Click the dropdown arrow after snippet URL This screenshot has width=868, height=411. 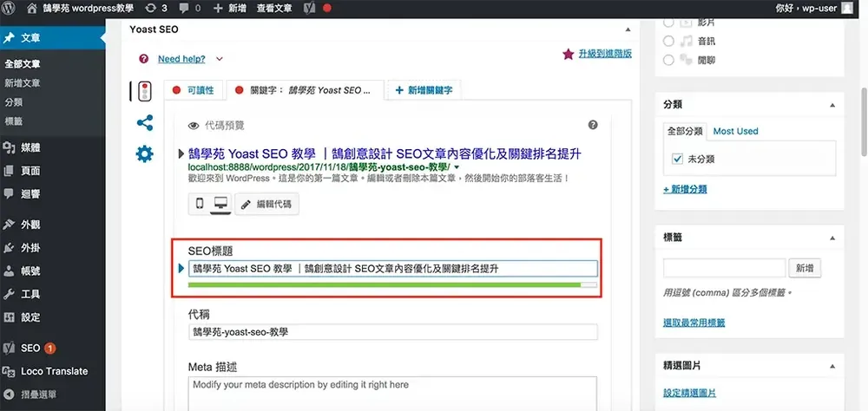457,166
